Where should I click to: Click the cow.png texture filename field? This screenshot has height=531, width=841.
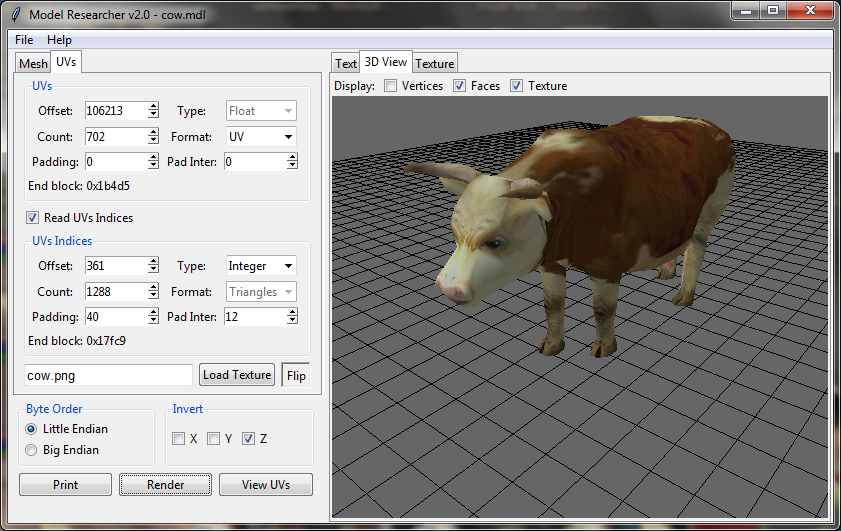(108, 375)
